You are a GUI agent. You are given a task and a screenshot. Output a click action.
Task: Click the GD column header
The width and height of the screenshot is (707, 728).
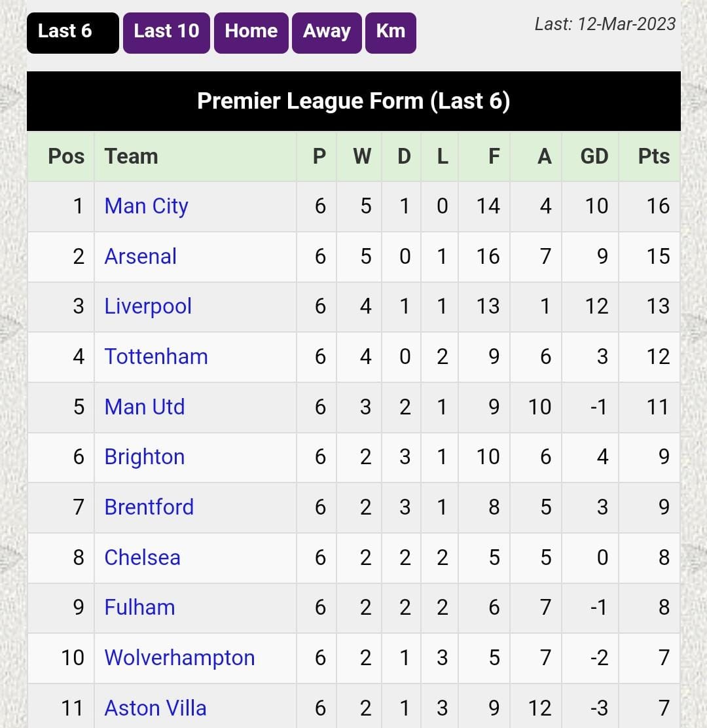594,156
